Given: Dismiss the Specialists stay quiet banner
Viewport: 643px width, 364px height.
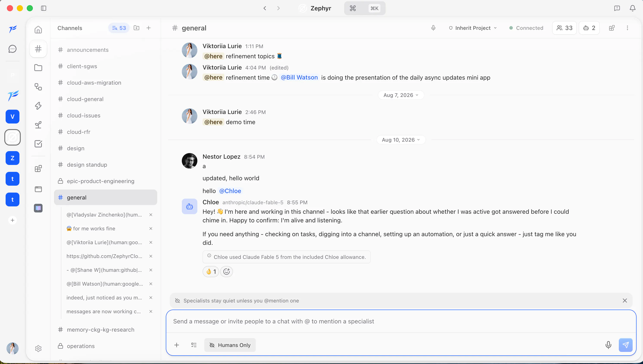Looking at the screenshot, I should [624, 301].
